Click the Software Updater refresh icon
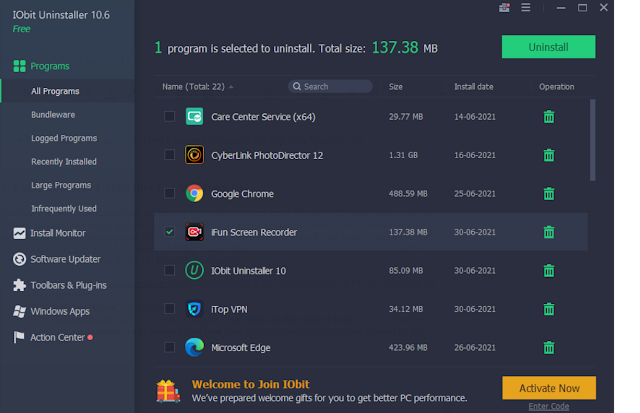This screenshot has width=640, height=413. click(x=19, y=259)
